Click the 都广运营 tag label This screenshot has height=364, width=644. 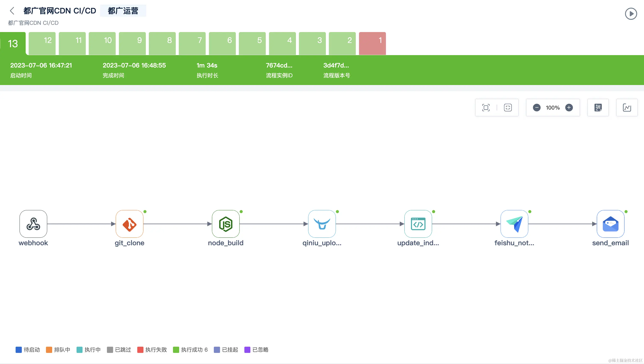pyautogui.click(x=123, y=11)
